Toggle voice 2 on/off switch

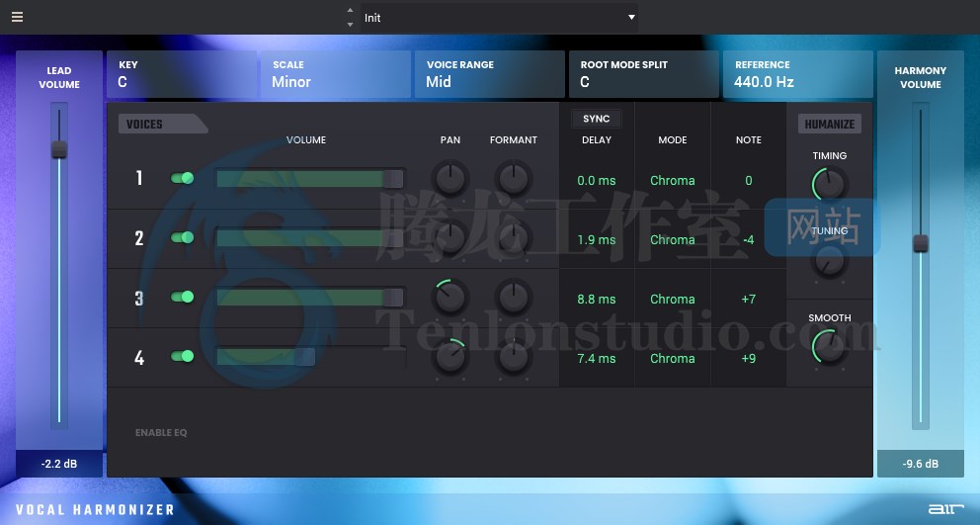coord(183,238)
